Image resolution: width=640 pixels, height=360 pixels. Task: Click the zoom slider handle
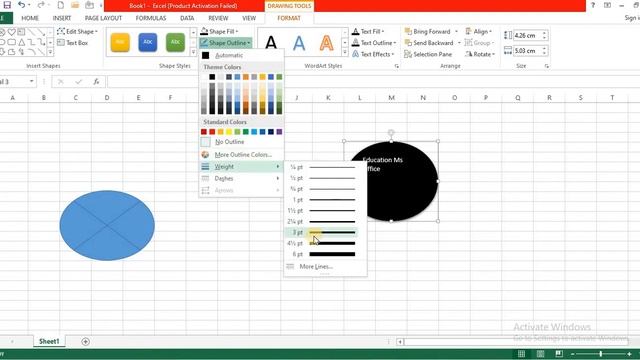point(600,354)
